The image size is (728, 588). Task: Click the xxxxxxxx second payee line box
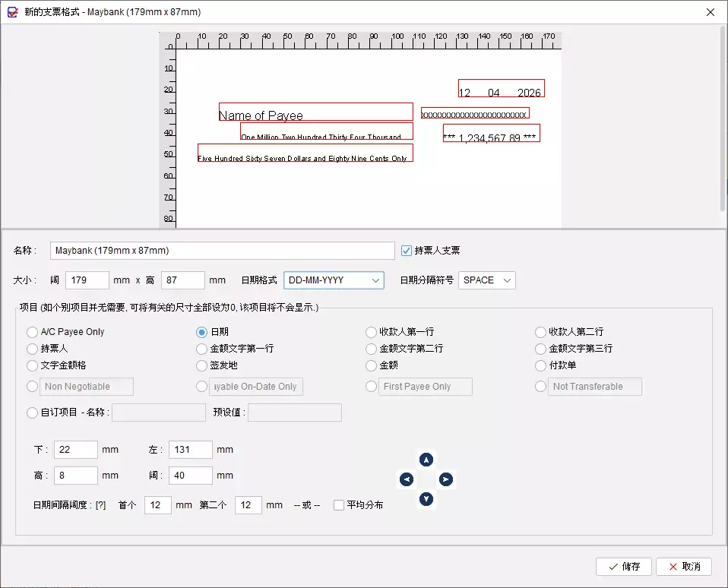coord(475,112)
